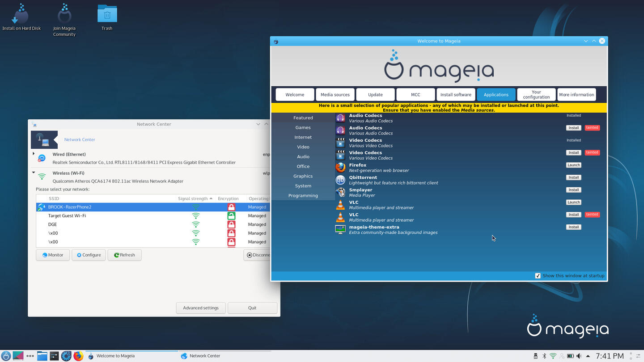The width and height of the screenshot is (644, 362).
Task: Open the Install software tab
Action: pyautogui.click(x=456, y=94)
